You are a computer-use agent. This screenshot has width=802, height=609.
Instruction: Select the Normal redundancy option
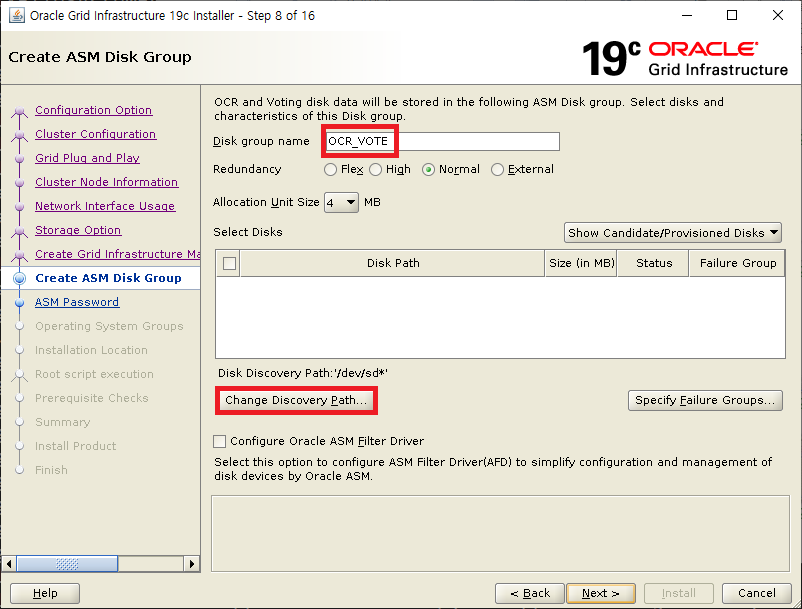(x=428, y=169)
